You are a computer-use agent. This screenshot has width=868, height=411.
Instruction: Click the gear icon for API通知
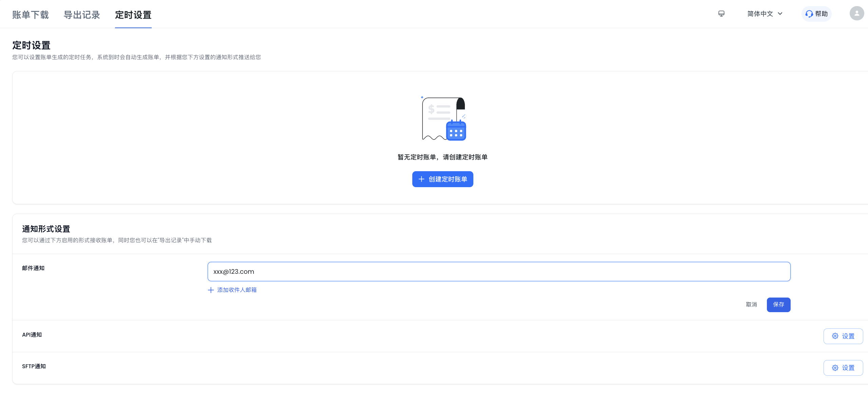835,336
